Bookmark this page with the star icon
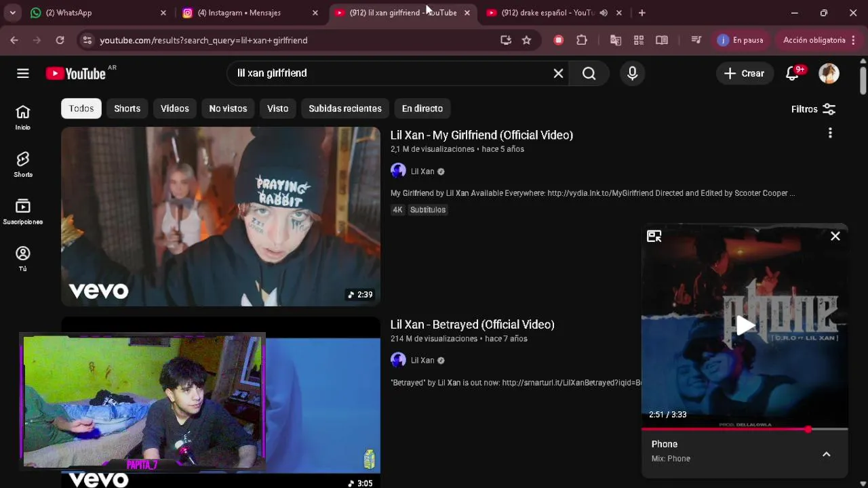Screen dimensions: 868x488 pos(526,40)
